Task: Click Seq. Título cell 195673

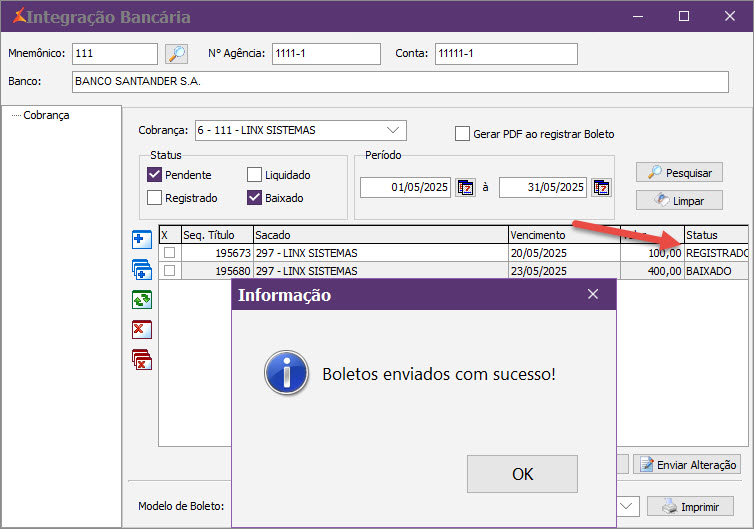Action: point(217,253)
